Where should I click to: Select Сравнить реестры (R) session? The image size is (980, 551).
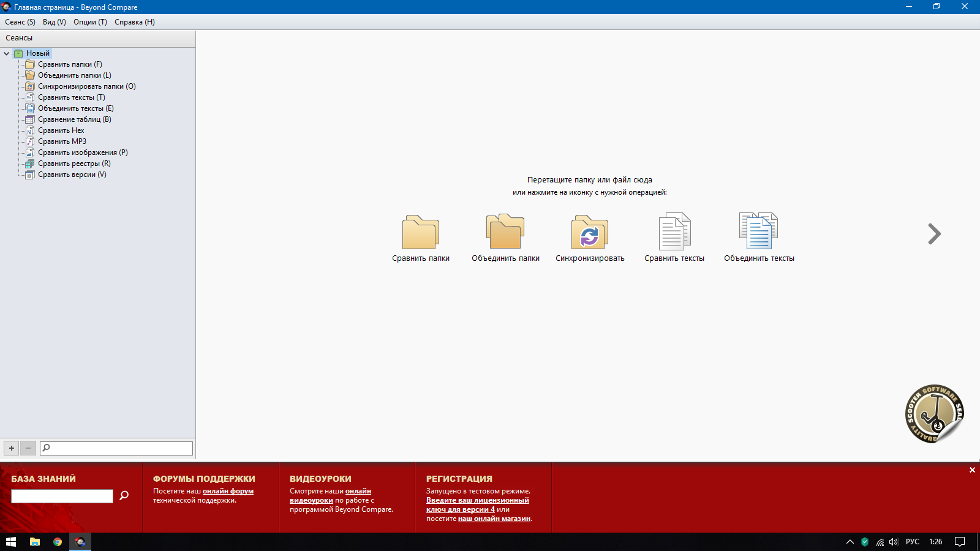[74, 163]
